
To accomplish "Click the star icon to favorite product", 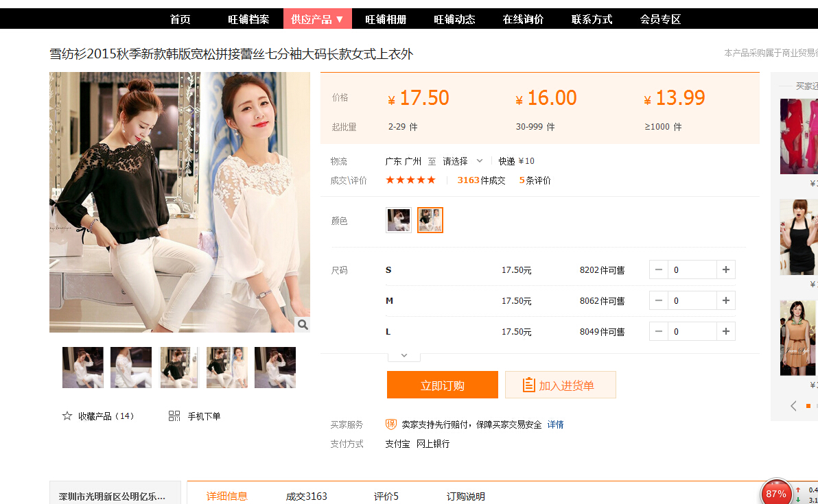I will [67, 416].
